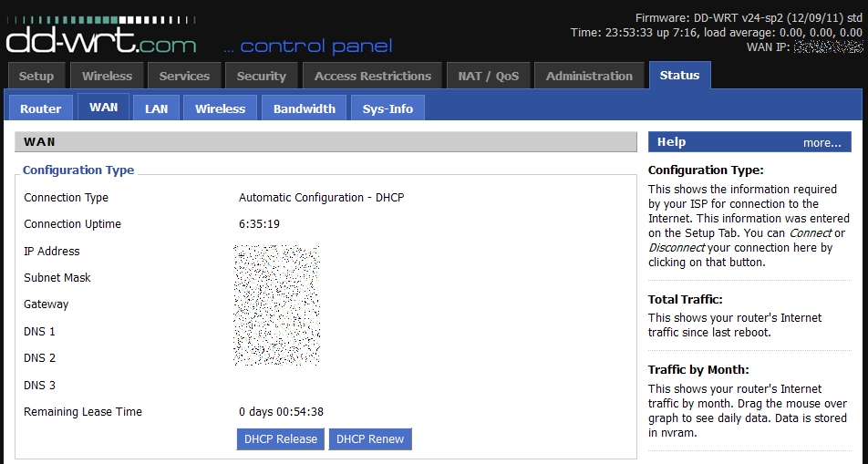The height and width of the screenshot is (464, 868).
Task: Open the LAN status sub-tab
Action: coord(156,108)
